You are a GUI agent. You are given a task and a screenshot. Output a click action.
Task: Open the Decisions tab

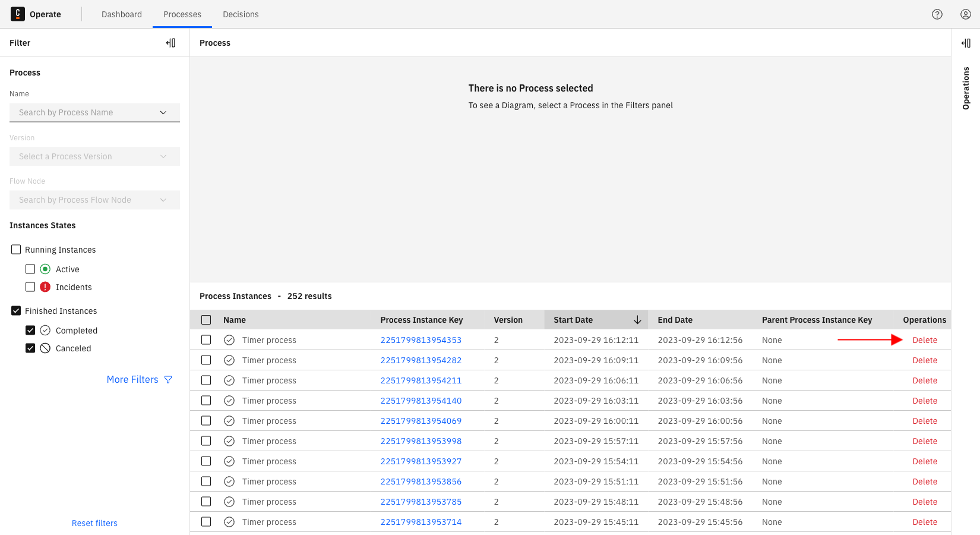241,14
